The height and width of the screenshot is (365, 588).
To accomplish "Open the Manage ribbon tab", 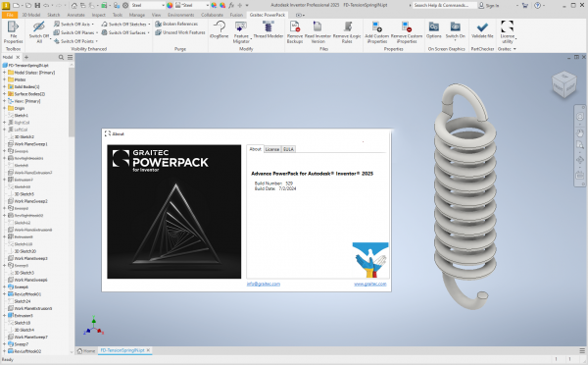I will point(137,15).
